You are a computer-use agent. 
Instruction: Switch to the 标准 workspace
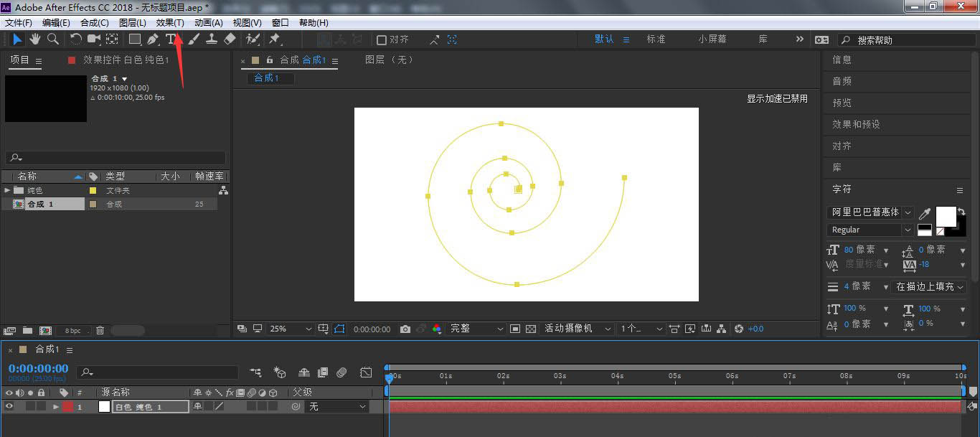pos(656,39)
